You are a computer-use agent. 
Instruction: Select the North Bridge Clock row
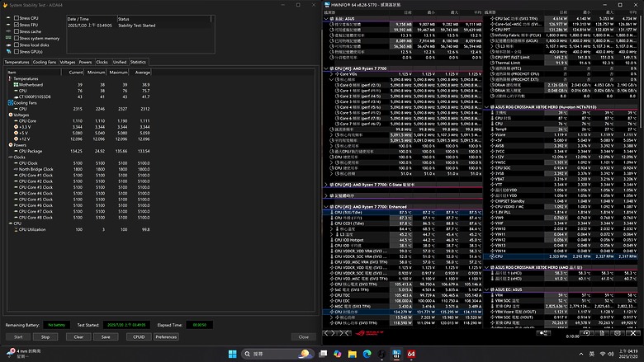click(x=79, y=169)
